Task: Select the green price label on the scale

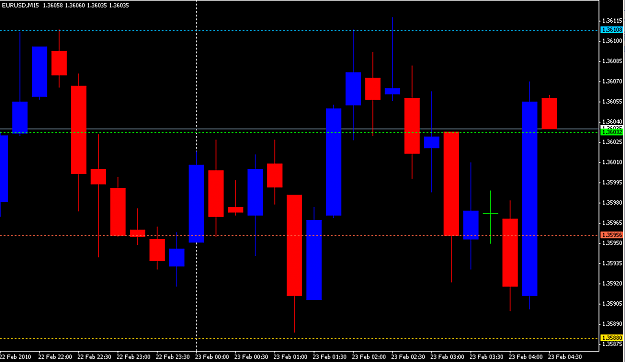Action: click(x=612, y=132)
